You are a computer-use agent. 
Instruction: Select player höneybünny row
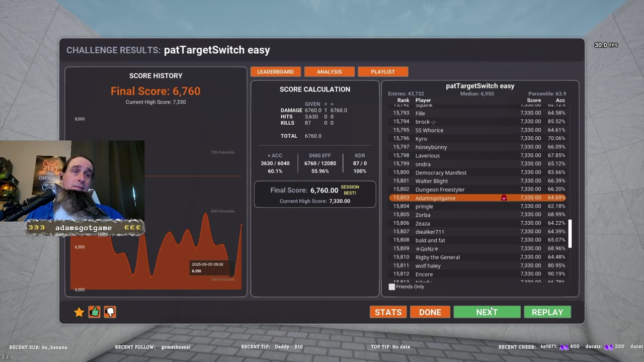tap(477, 147)
